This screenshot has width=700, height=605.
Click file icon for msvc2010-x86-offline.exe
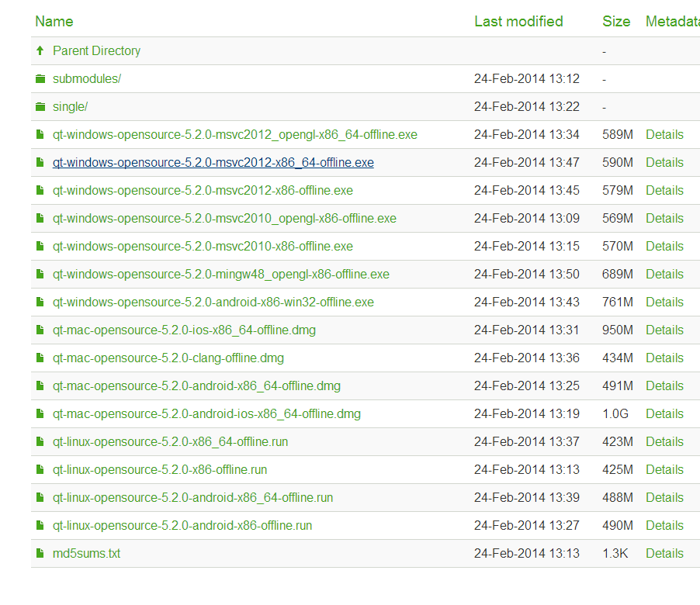click(x=40, y=247)
